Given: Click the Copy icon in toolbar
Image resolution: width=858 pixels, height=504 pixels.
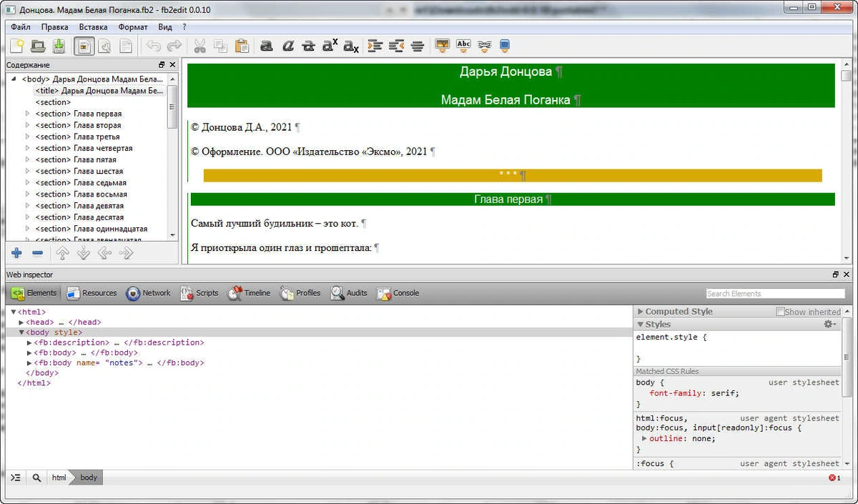Looking at the screenshot, I should [220, 46].
